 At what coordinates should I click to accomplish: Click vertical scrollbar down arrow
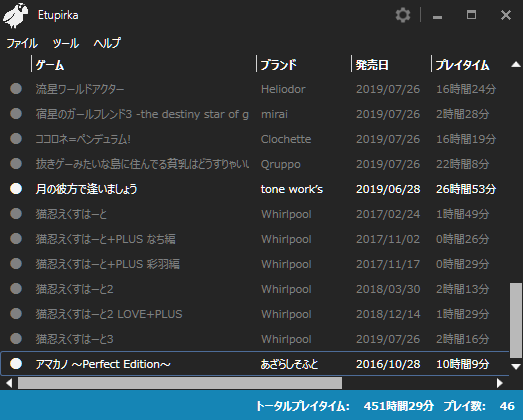[x=516, y=367]
